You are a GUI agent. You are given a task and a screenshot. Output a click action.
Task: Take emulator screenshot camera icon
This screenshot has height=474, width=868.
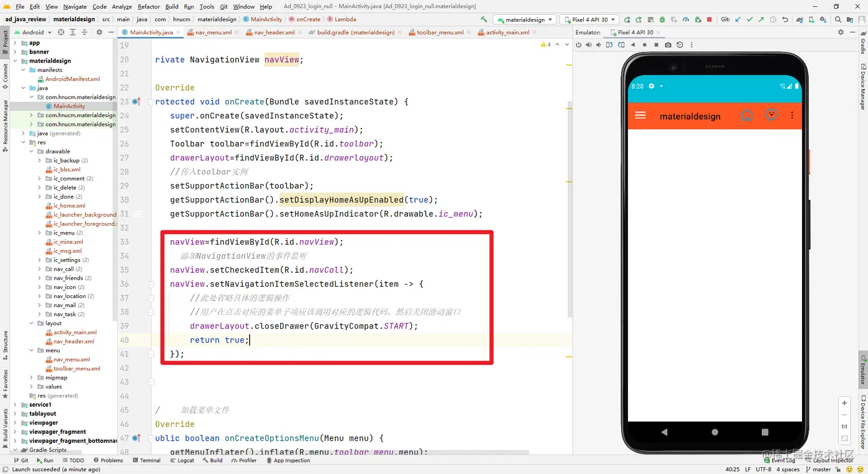(668, 45)
